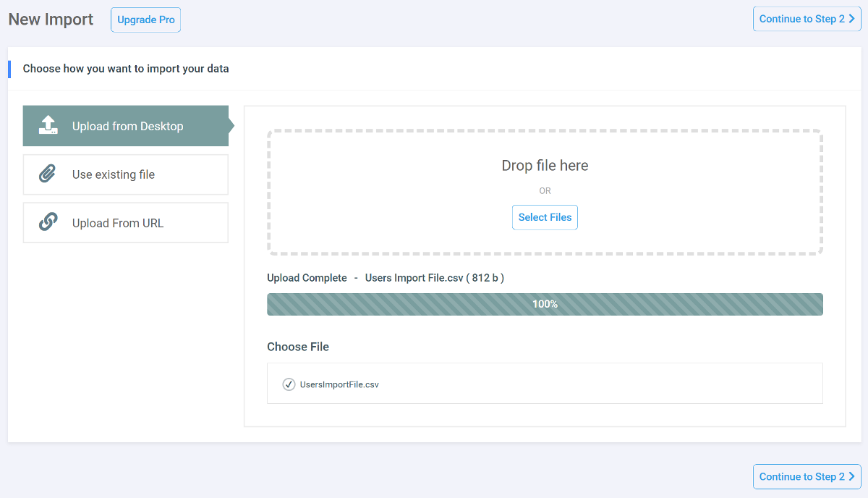
Task: Click the Select Files button
Action: (545, 217)
